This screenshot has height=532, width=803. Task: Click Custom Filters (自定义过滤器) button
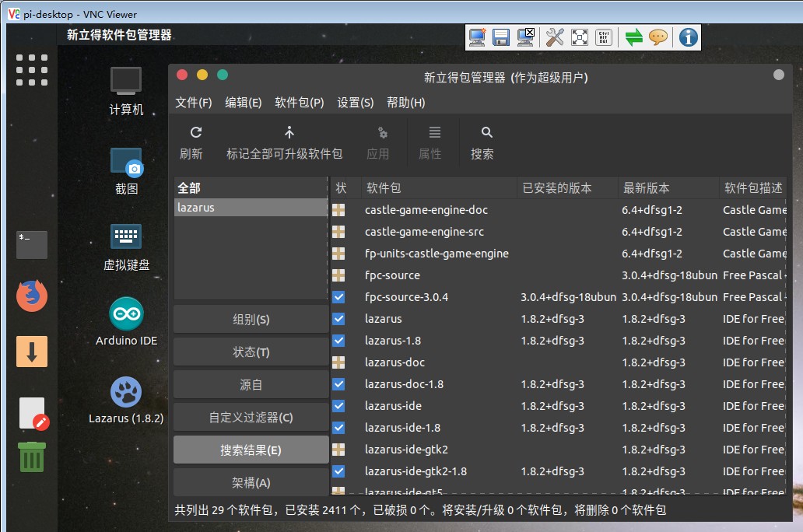click(251, 418)
